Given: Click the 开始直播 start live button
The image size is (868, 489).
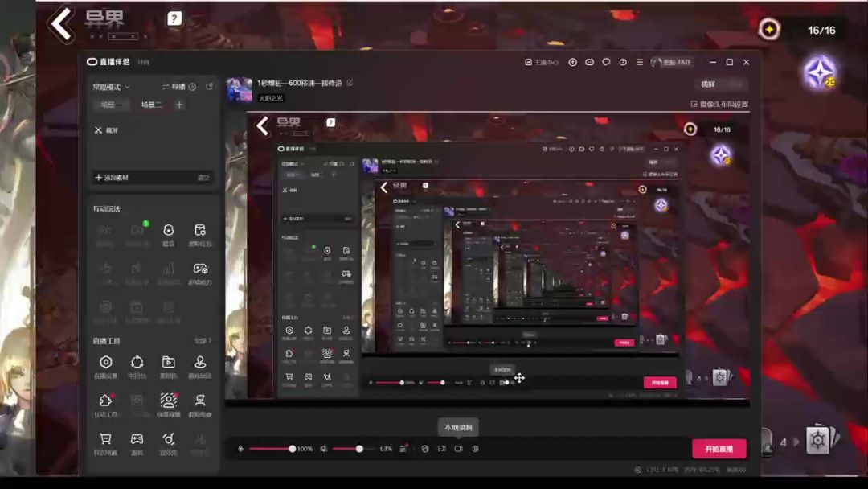Looking at the screenshot, I should [719, 449].
